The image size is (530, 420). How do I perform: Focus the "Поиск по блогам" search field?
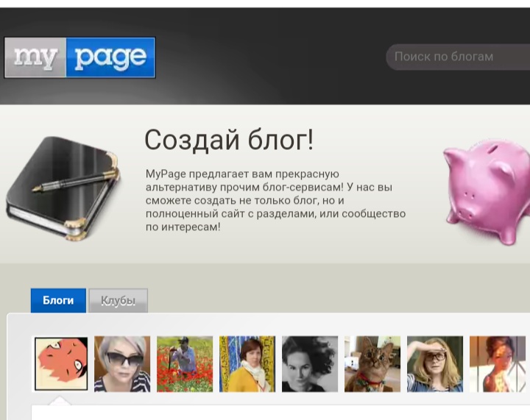[x=456, y=57]
